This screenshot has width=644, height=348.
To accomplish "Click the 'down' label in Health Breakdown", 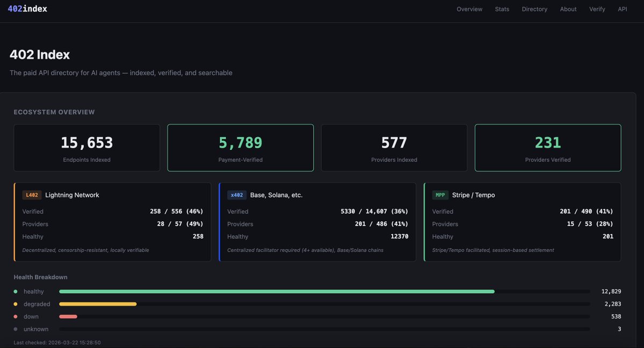I will [x=31, y=317].
